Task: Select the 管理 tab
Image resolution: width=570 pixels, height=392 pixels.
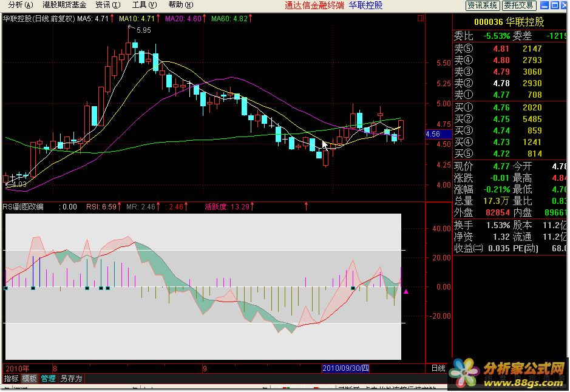Action: 48,379
